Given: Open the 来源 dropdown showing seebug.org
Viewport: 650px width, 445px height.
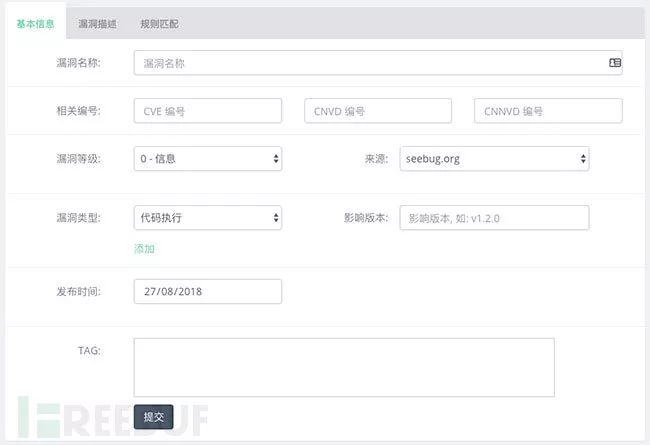Looking at the screenshot, I should click(494, 158).
